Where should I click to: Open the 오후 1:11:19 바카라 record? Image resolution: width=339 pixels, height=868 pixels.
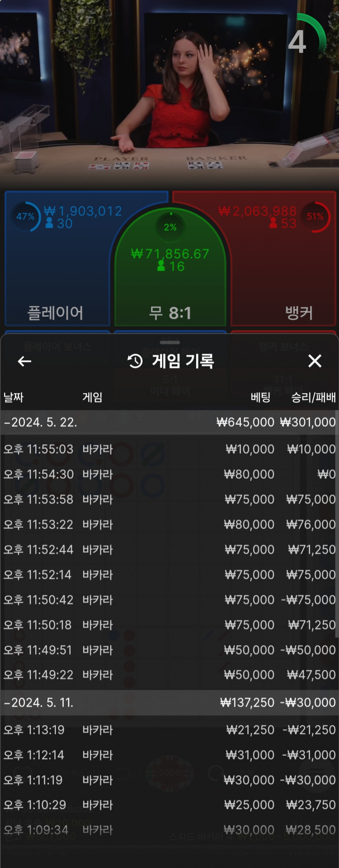(169, 780)
